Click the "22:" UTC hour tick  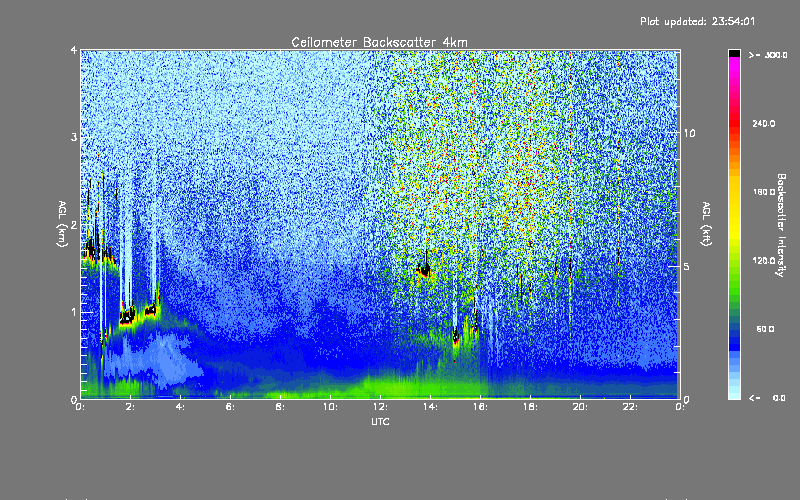point(630,407)
